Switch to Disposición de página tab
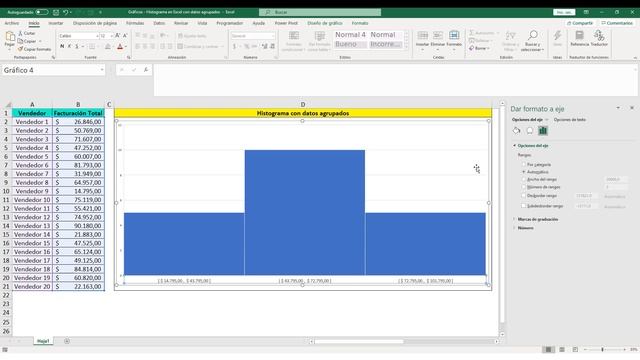Screen dimensions: 640x360 click(95, 23)
